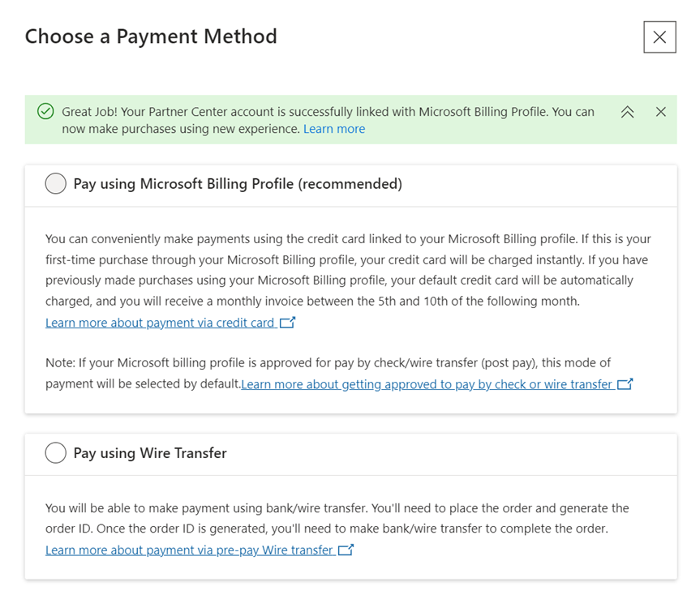Image resolution: width=700 pixels, height=595 pixels.
Task: Click the Choose a Payment Method heading
Action: click(x=151, y=36)
